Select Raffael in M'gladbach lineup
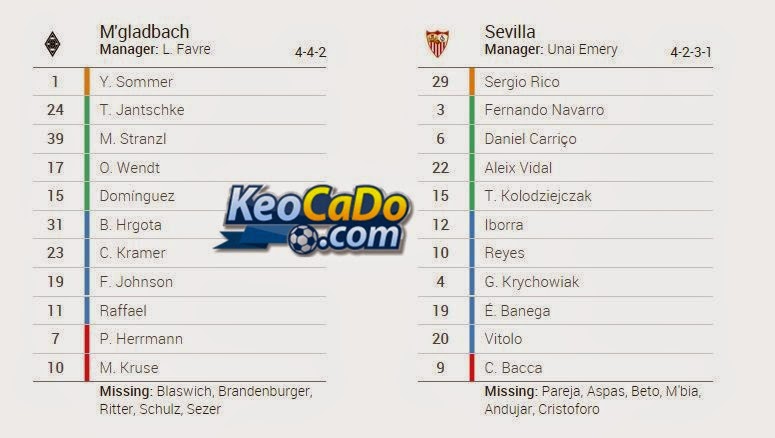Viewport: 775px width, 438px height. click(123, 311)
